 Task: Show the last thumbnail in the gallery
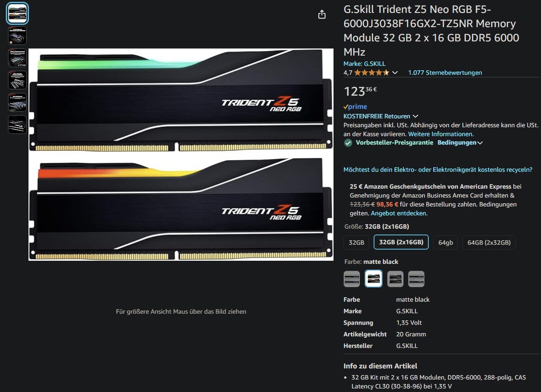[17, 125]
